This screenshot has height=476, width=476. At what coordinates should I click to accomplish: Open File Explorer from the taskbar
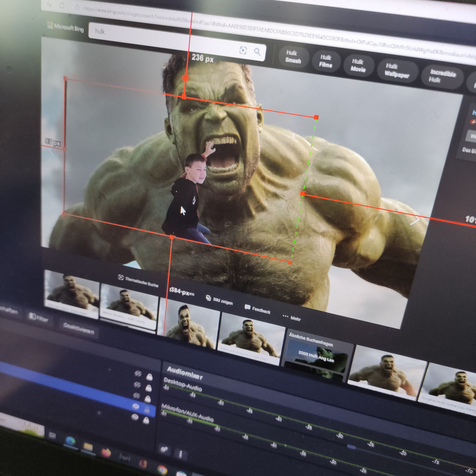[88, 446]
